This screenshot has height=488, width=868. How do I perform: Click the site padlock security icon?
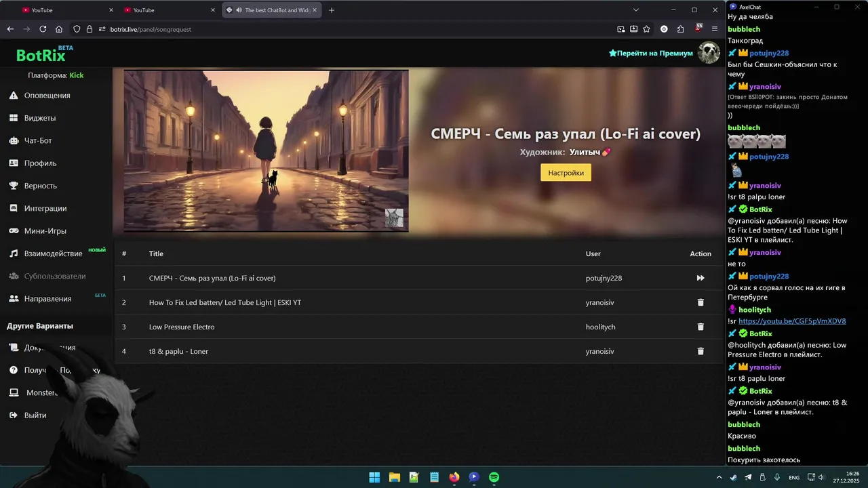pos(90,29)
